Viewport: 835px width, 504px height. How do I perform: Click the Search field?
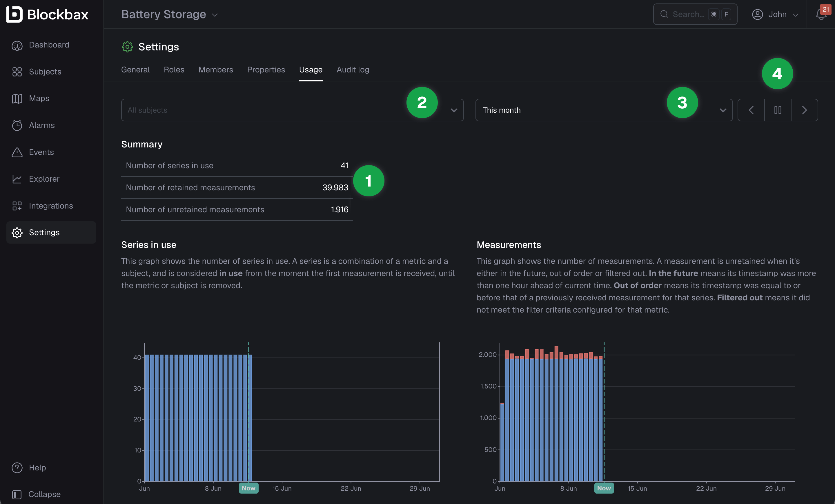[695, 14]
